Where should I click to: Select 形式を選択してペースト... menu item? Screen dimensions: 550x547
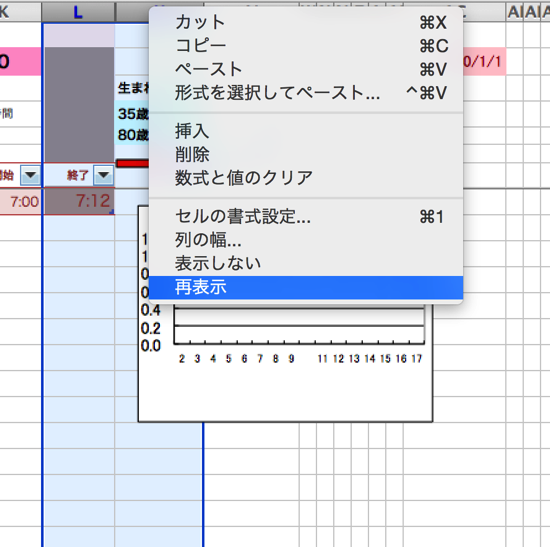point(306,93)
